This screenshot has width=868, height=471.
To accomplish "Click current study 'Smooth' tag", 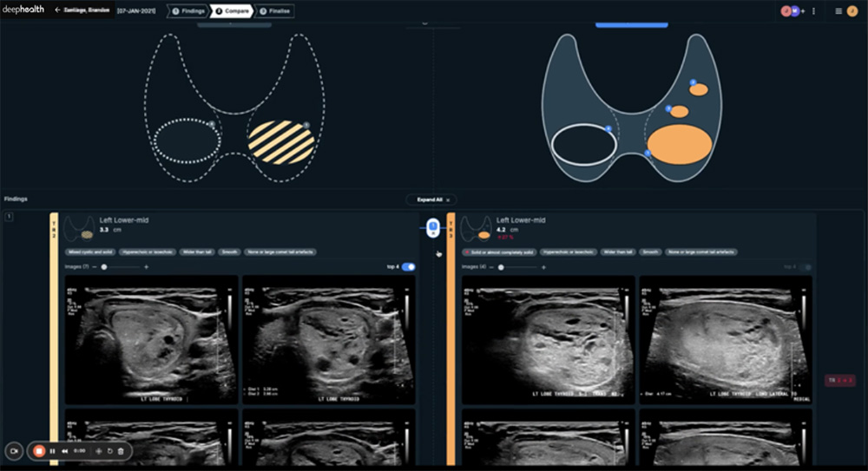I will coord(650,252).
